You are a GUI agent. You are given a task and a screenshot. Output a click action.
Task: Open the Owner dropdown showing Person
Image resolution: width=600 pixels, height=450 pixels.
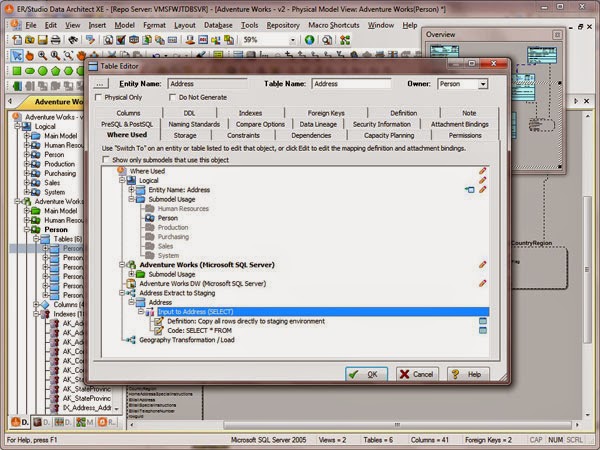(483, 84)
